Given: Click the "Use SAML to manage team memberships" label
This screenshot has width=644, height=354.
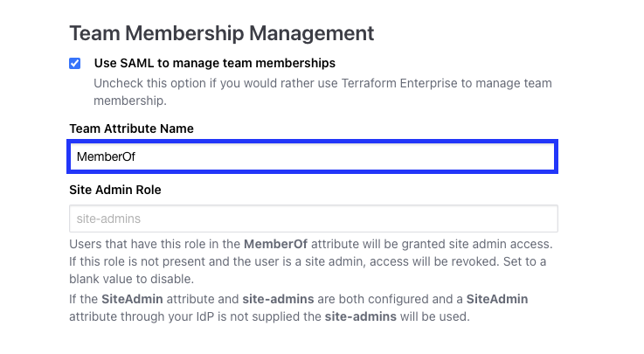Looking at the screenshot, I should [x=214, y=63].
